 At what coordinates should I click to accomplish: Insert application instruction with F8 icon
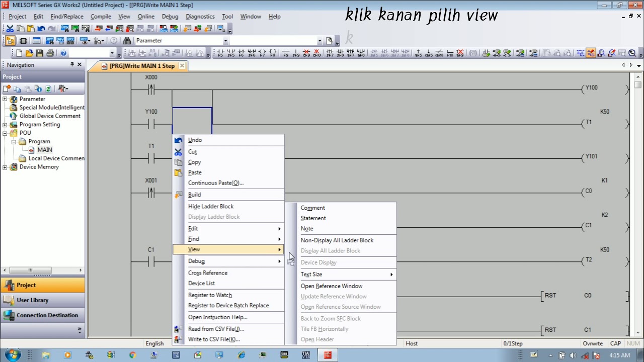click(x=273, y=53)
